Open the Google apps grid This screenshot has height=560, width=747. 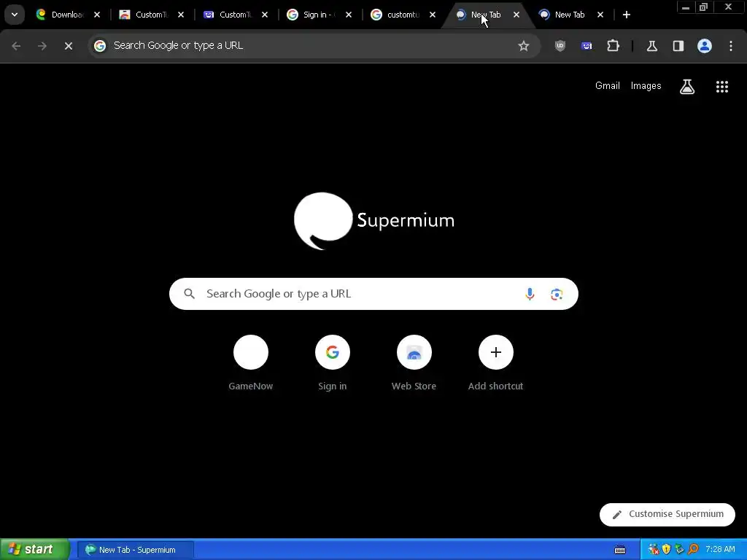coord(722,86)
